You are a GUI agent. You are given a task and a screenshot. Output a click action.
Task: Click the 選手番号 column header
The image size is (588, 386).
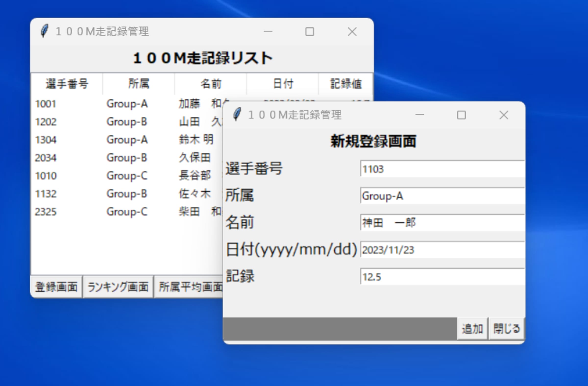tap(67, 84)
